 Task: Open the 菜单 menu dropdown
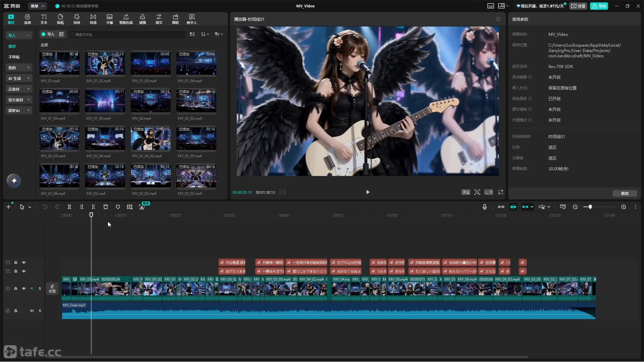click(37, 6)
